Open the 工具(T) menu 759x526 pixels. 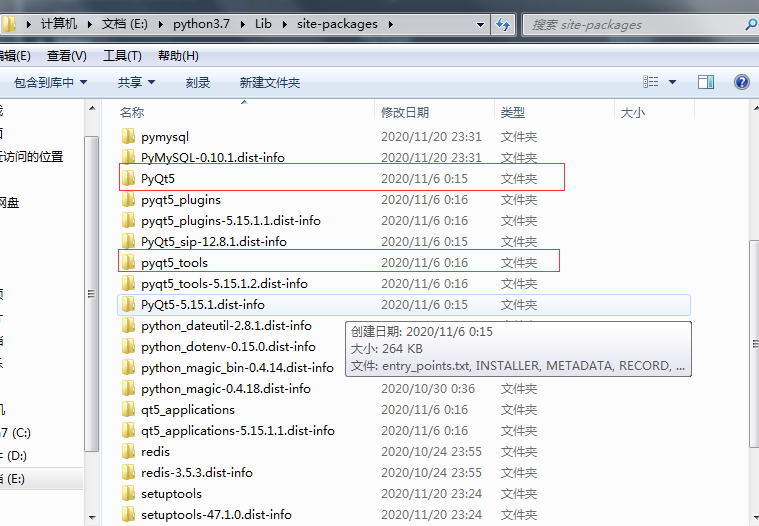coord(122,56)
